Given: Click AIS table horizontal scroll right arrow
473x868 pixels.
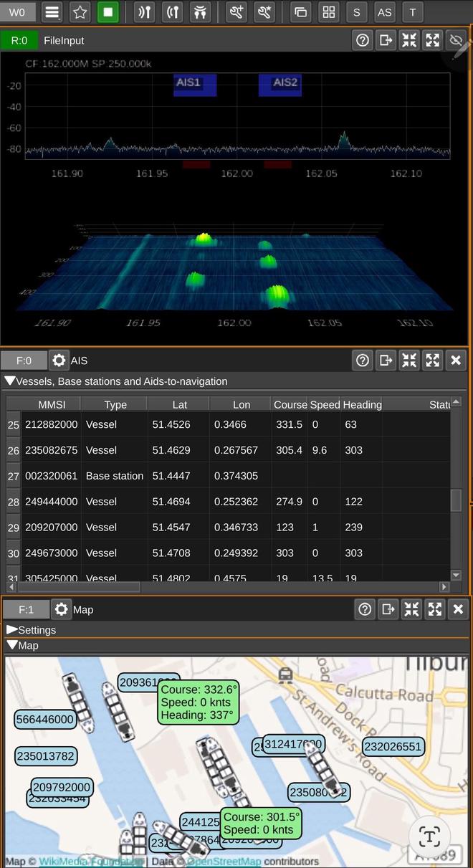Looking at the screenshot, I should [x=444, y=586].
